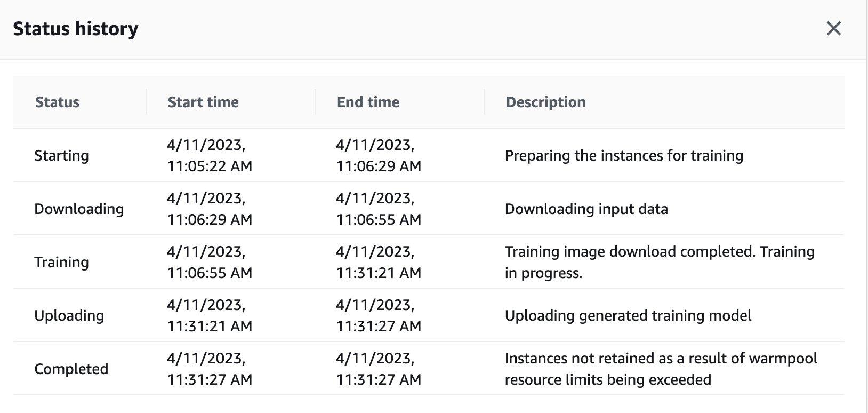Select the Training status cell
868x413 pixels.
coord(61,262)
